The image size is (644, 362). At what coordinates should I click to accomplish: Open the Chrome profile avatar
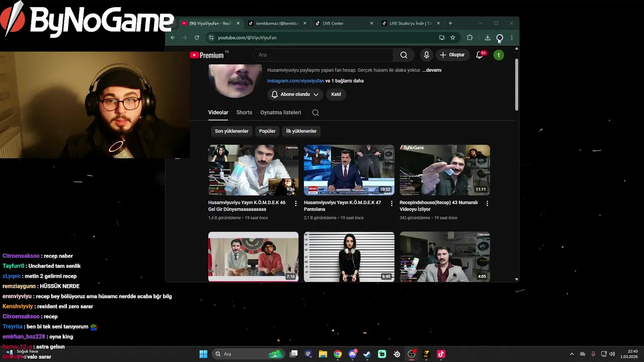500,38
